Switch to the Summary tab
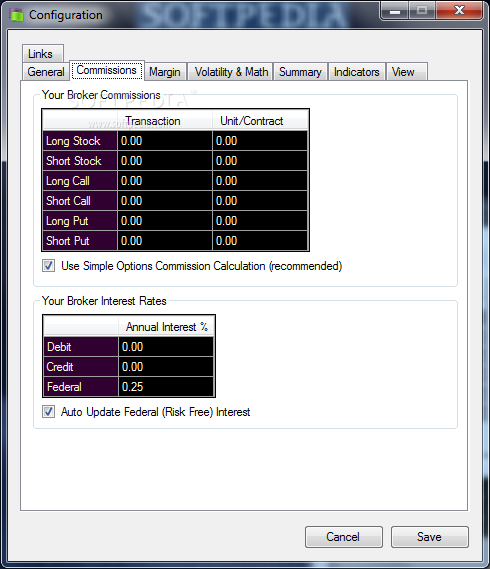The width and height of the screenshot is (490, 569). [300, 71]
